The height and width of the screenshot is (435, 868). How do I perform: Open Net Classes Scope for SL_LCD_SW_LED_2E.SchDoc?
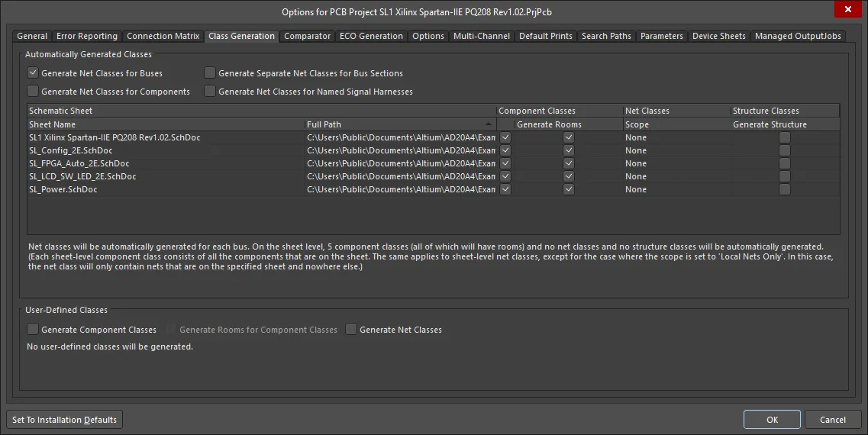tap(676, 176)
